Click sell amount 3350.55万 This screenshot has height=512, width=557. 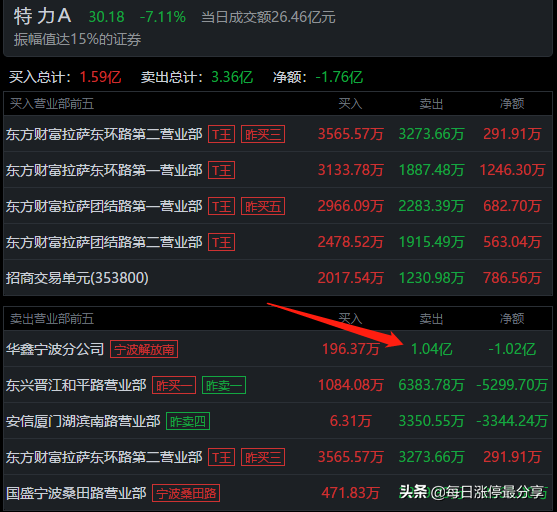431,421
